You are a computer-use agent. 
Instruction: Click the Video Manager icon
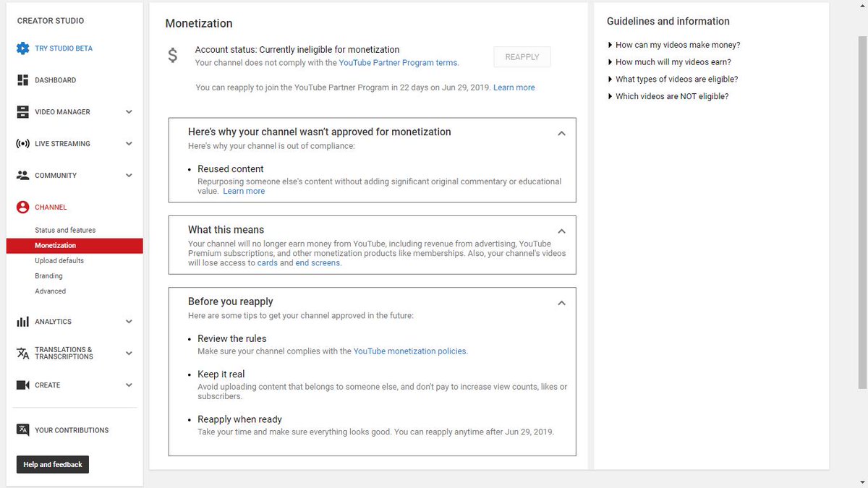pyautogui.click(x=22, y=112)
